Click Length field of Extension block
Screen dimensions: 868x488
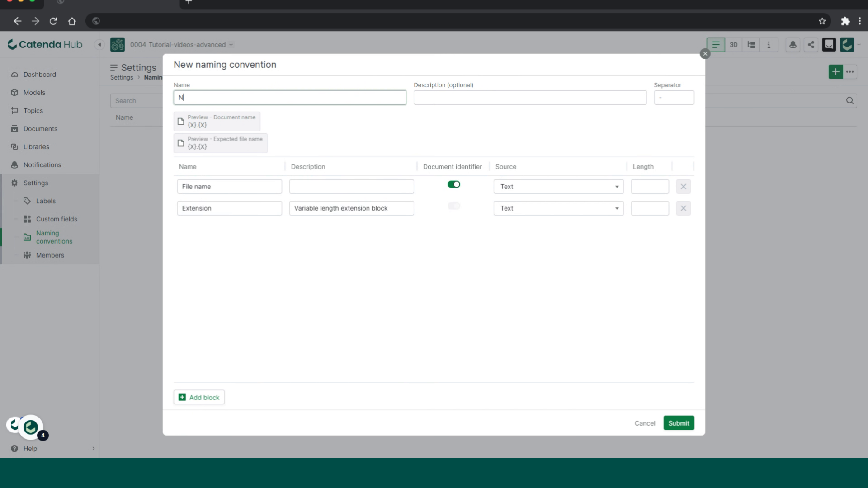tap(650, 208)
